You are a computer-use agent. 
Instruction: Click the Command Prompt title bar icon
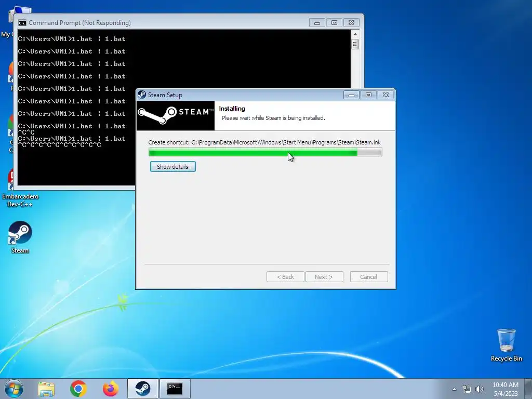pos(22,23)
